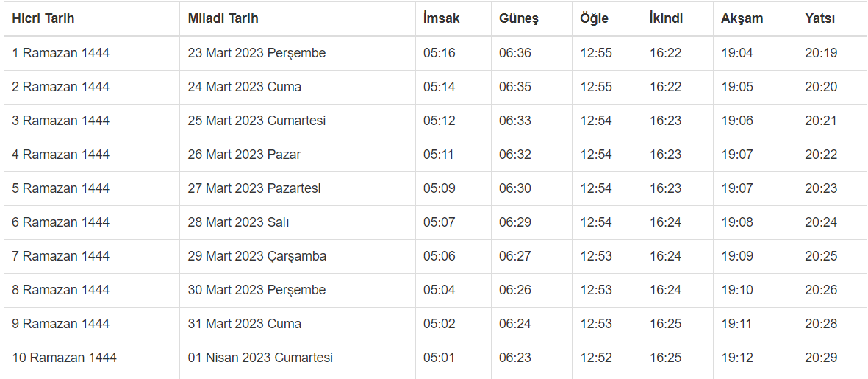This screenshot has height=379, width=868.
Task: Click the Öğle column header
Action: click(595, 19)
